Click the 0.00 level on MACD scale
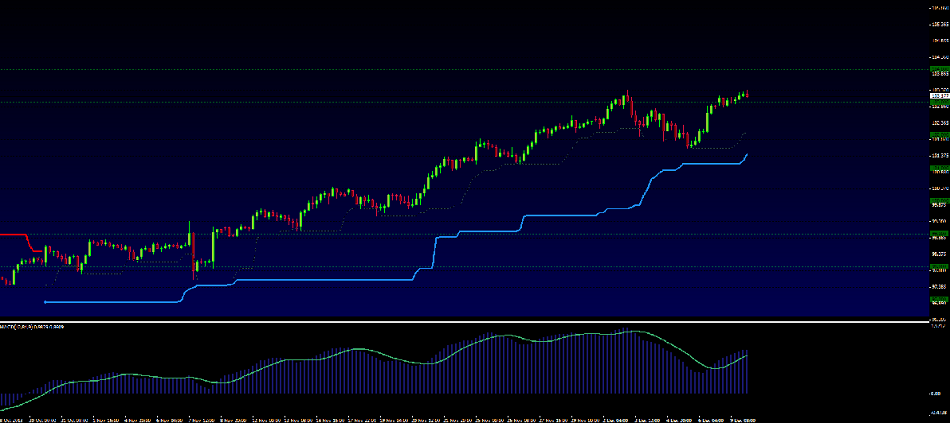Viewport: 950px width, 423px height. (x=938, y=393)
